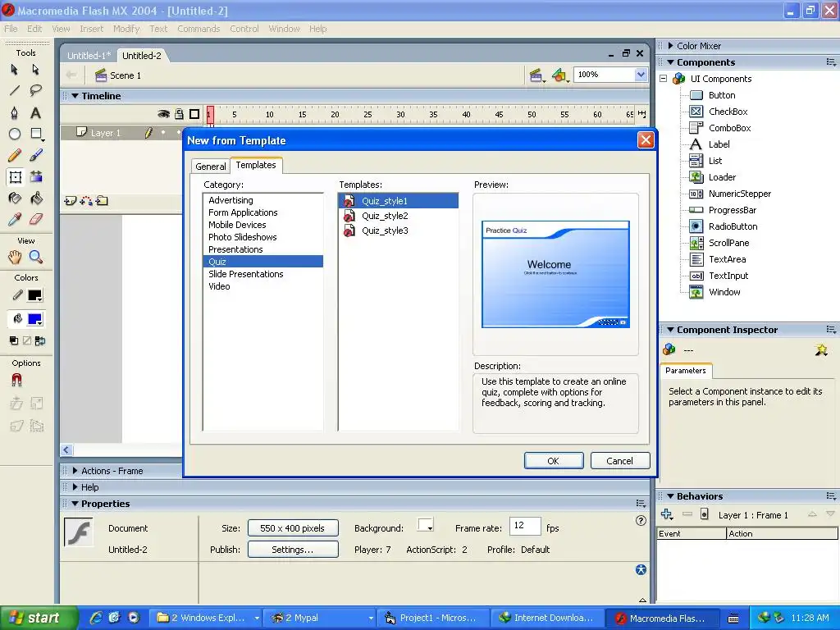The image size is (840, 630).
Task: Toggle the timeline eye show/hide all layers
Action: (x=163, y=114)
